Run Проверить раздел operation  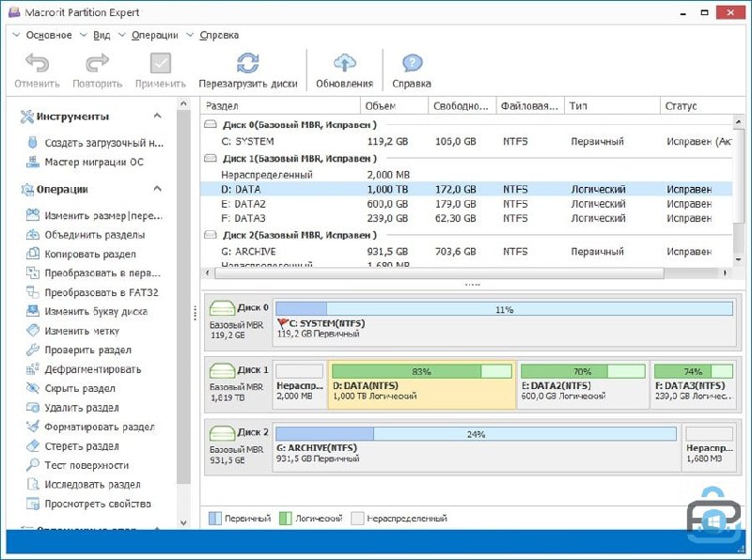[79, 350]
